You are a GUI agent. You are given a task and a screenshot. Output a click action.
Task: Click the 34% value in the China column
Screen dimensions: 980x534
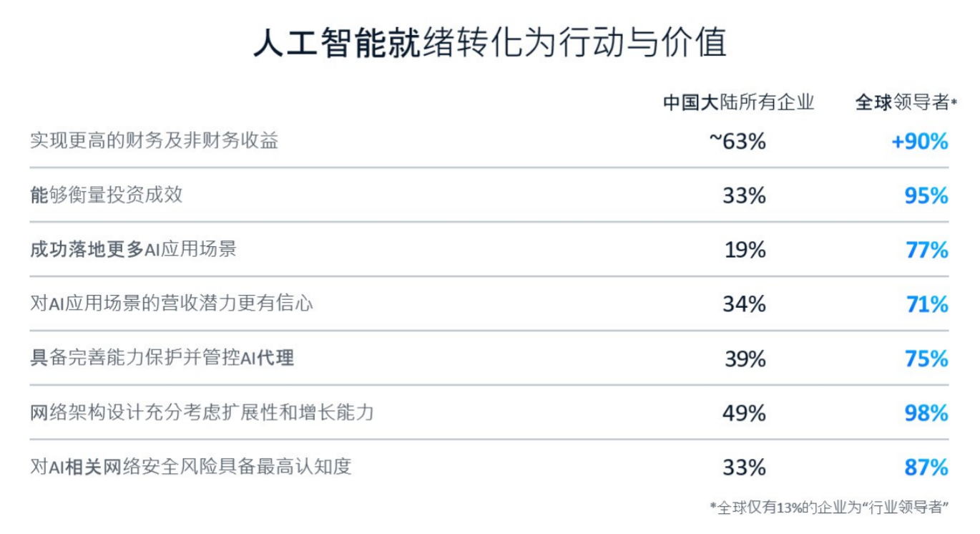[744, 304]
